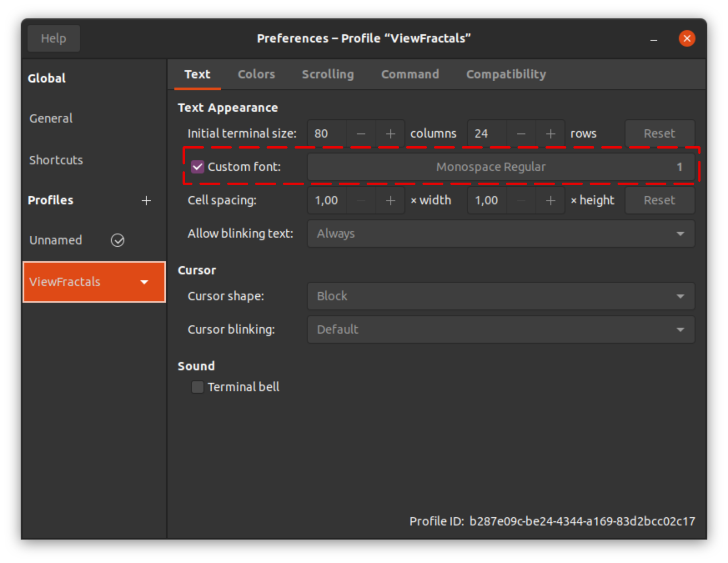Open the Allow blinking text dropdown
The image size is (728, 563).
[501, 233]
